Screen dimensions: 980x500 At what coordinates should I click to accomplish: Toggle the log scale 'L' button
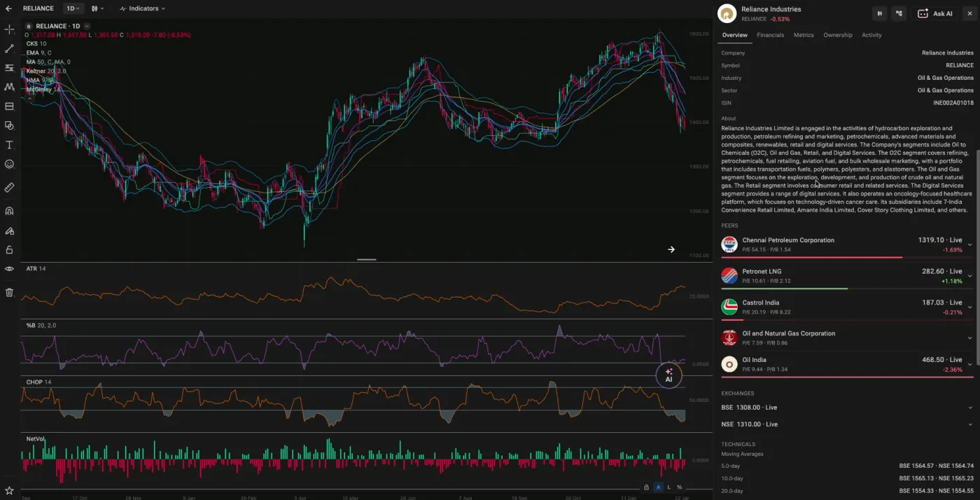tap(668, 487)
